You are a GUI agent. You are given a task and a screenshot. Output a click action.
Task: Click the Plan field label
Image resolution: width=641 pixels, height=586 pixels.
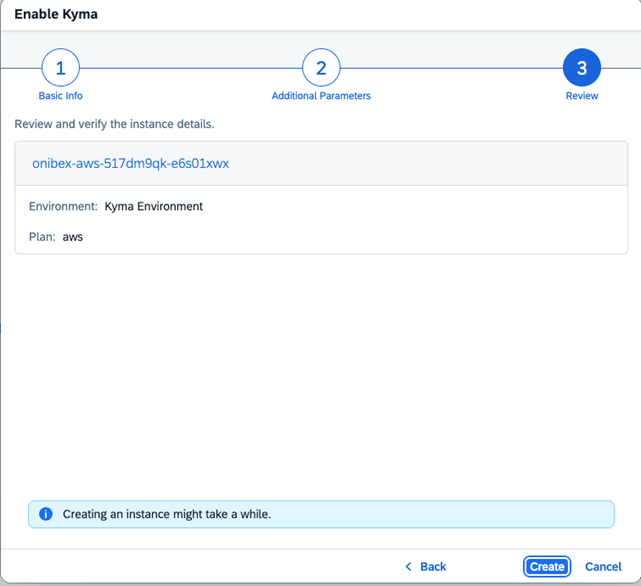[42, 237]
